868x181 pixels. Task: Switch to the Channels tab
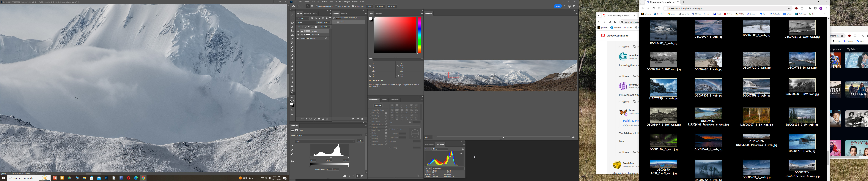[308, 13]
